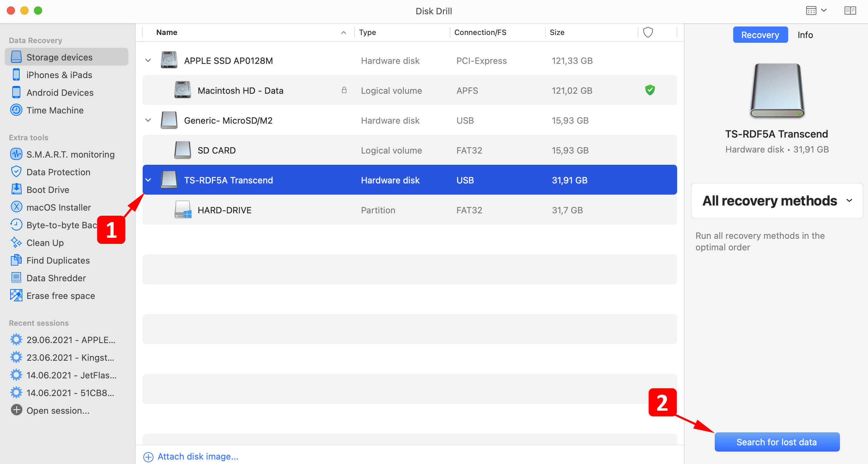The width and height of the screenshot is (868, 464).
Task: Open the All recovery methods dropdown
Action: coord(777,201)
